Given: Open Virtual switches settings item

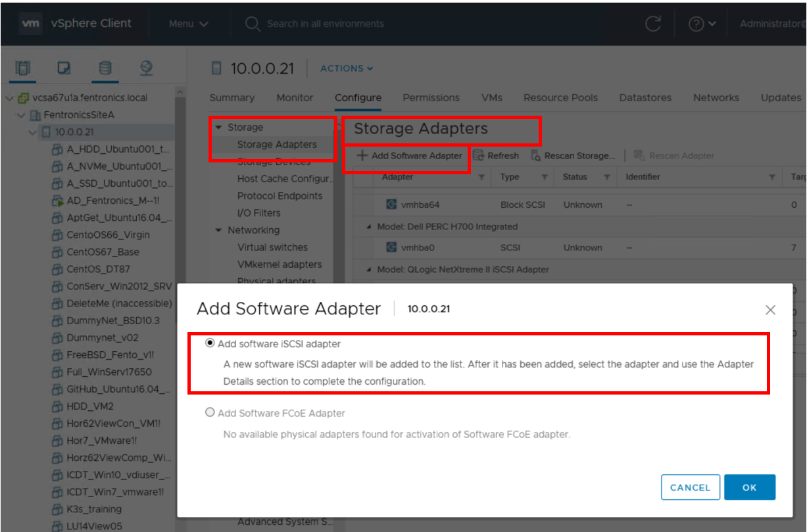Looking at the screenshot, I should point(272,247).
